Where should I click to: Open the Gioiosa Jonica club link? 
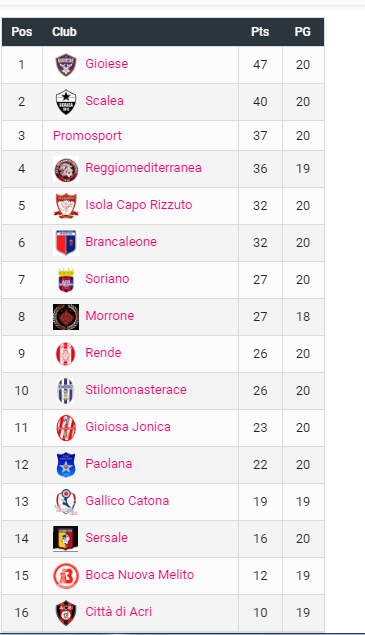[x=128, y=427]
